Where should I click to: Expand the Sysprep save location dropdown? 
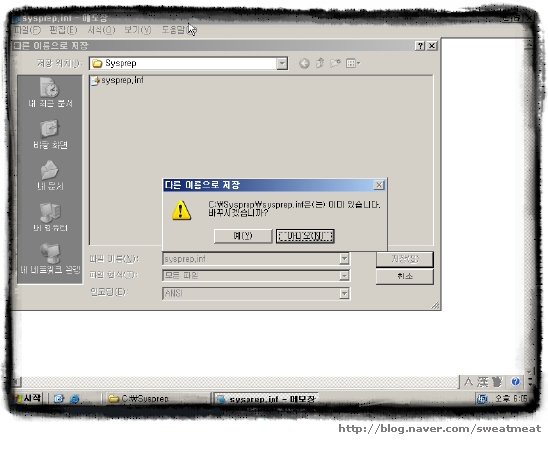click(x=282, y=64)
